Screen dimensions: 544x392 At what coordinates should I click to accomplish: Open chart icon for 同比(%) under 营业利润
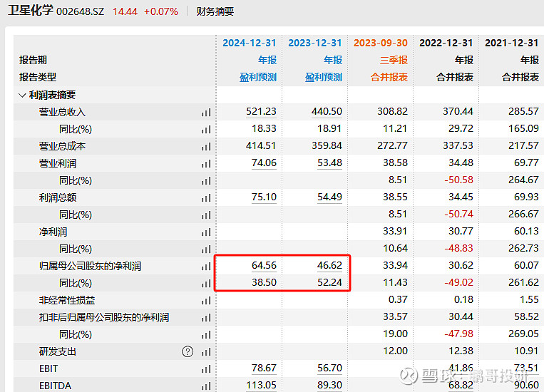pos(206,181)
